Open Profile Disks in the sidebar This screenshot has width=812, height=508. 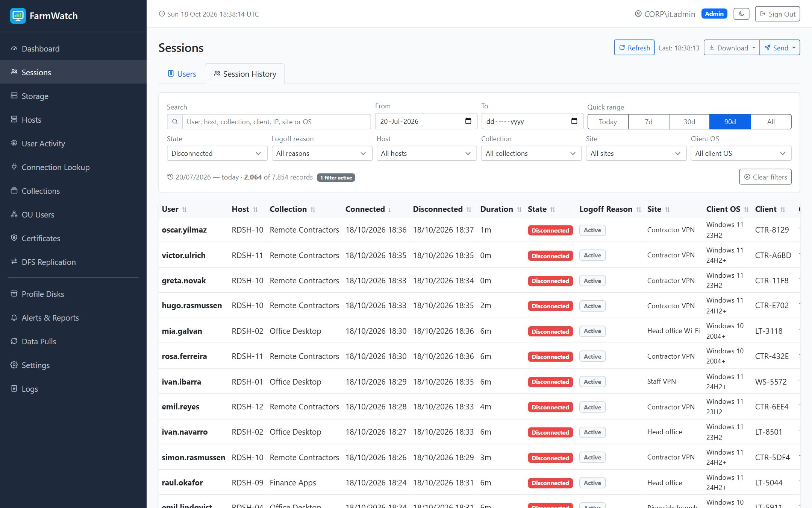73,294
